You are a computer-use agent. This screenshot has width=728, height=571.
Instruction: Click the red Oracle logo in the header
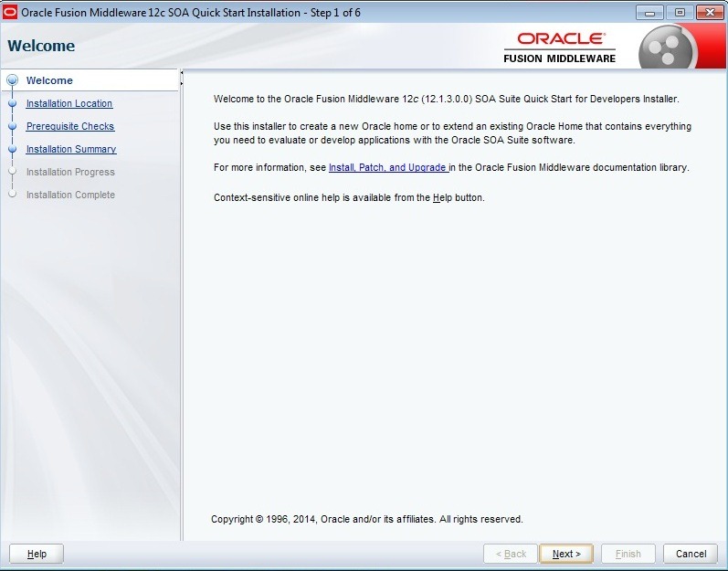pyautogui.click(x=560, y=38)
